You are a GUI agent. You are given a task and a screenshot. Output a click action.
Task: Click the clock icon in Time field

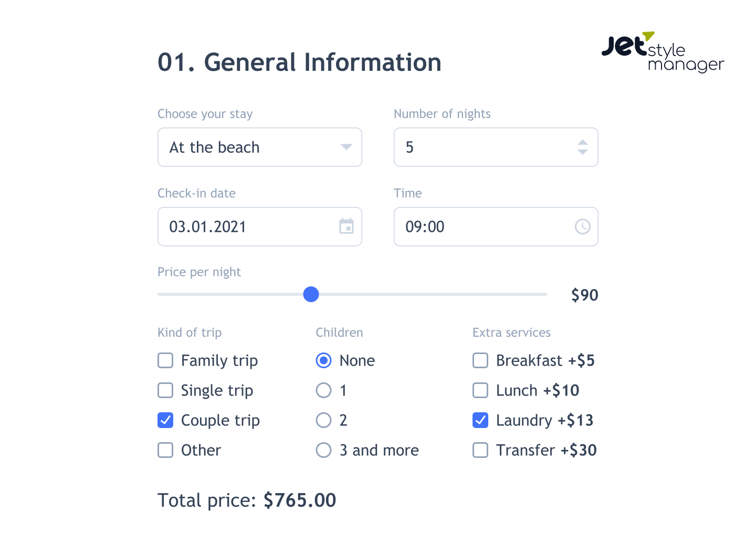[583, 227]
